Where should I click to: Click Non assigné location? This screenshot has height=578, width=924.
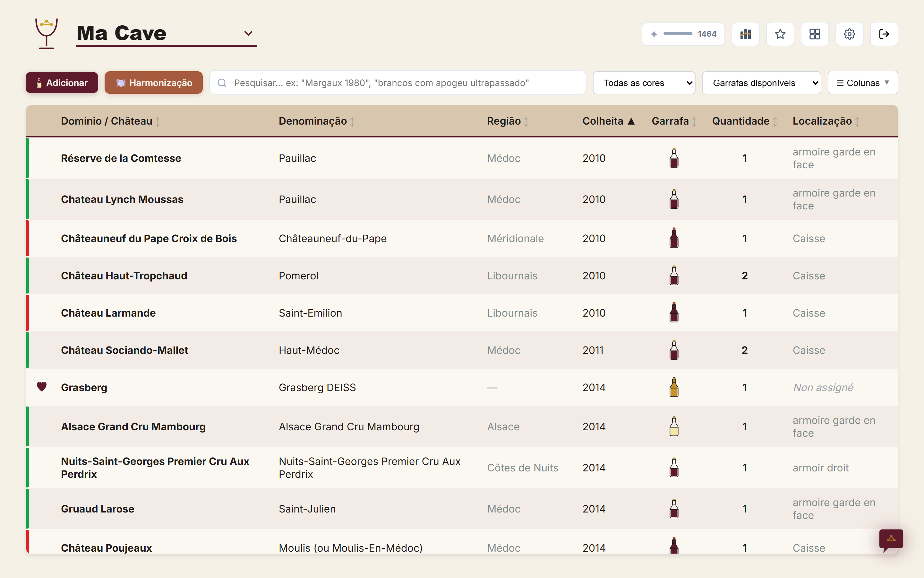[x=823, y=387]
